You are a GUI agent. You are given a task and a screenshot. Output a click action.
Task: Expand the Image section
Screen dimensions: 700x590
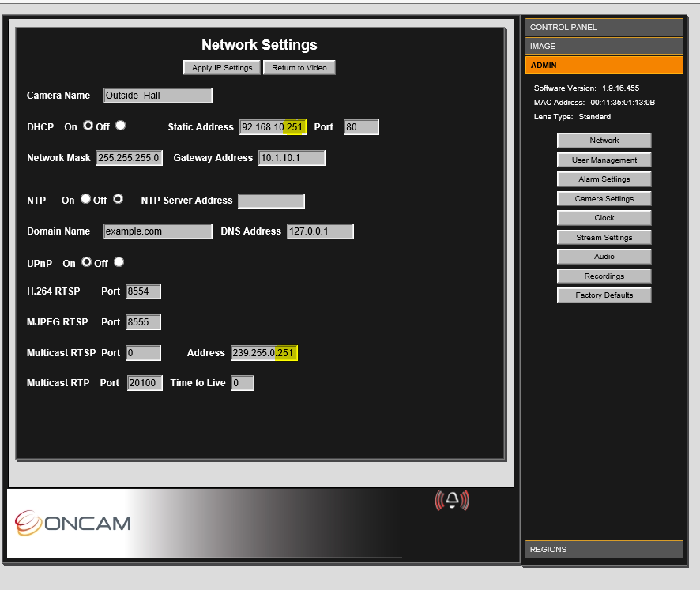604,47
